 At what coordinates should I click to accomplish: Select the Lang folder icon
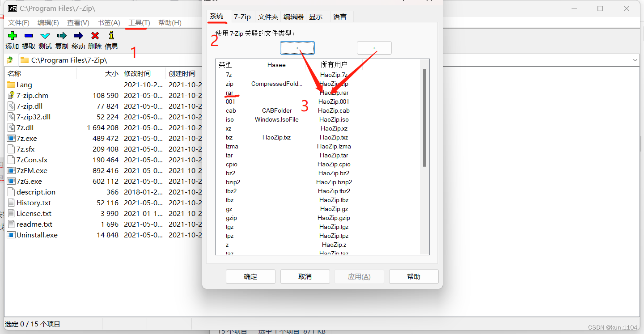click(11, 85)
